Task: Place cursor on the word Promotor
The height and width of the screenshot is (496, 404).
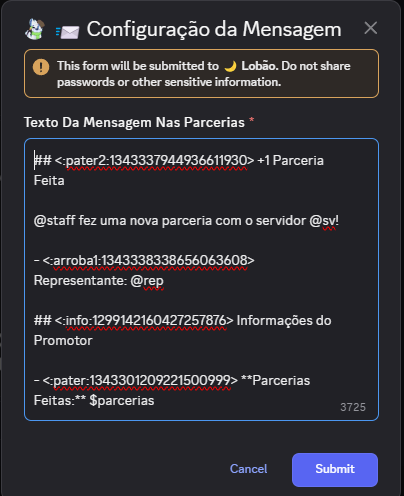Action: pos(63,341)
